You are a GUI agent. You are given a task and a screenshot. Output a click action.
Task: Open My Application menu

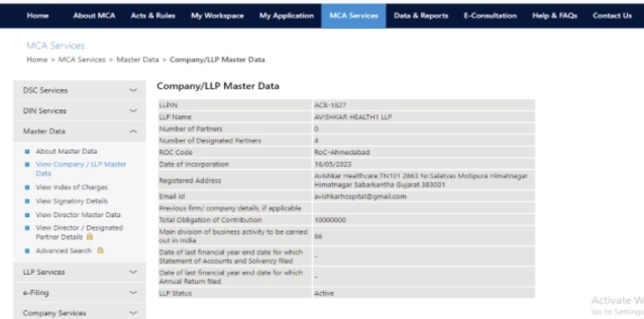click(x=286, y=16)
